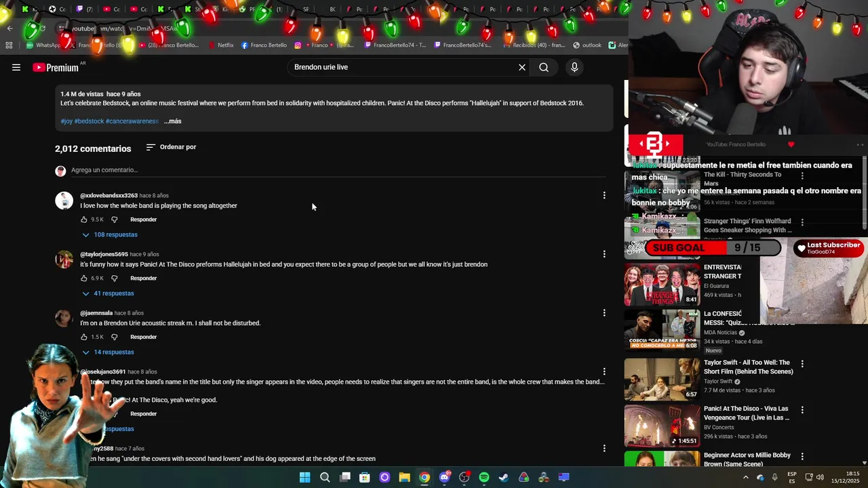The width and height of the screenshot is (868, 488).
Task: Open the Netflix bookmark
Action: [221, 45]
